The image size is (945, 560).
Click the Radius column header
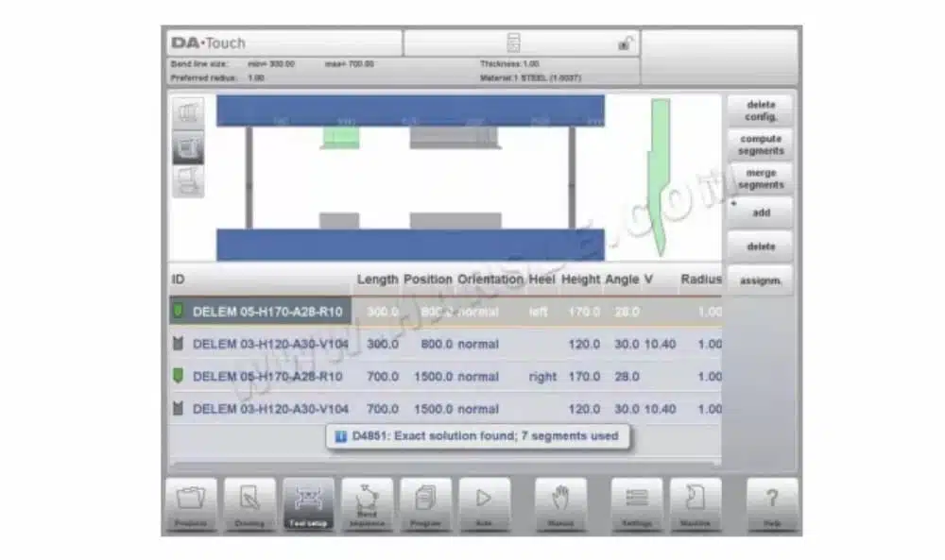701,280
